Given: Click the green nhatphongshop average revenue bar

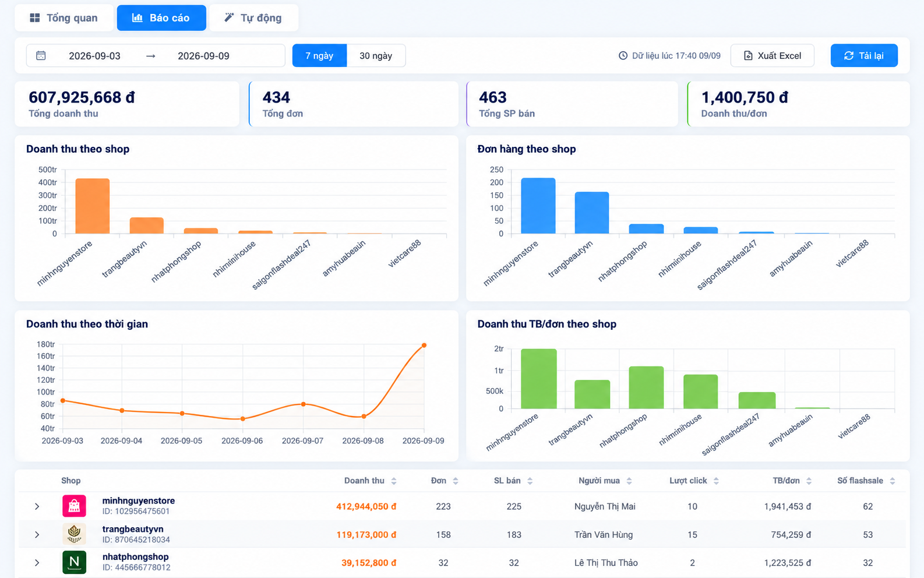Looking at the screenshot, I should pyautogui.click(x=646, y=387).
